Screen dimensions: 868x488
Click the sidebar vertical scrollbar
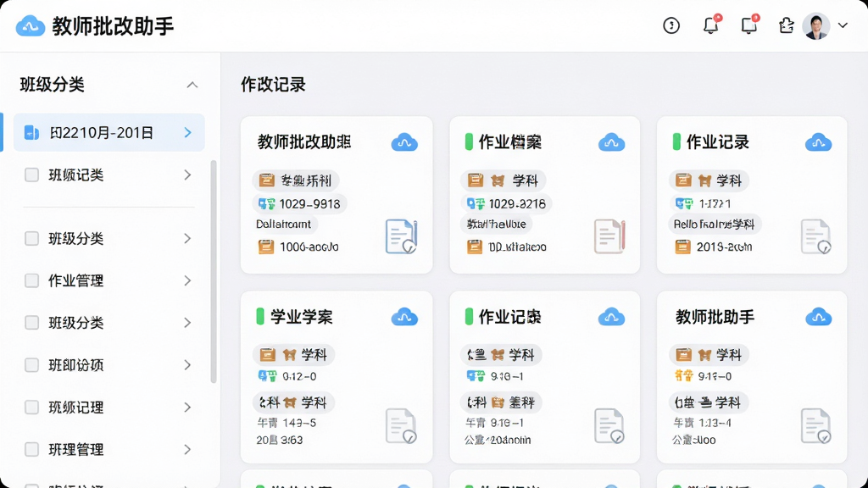(213, 271)
